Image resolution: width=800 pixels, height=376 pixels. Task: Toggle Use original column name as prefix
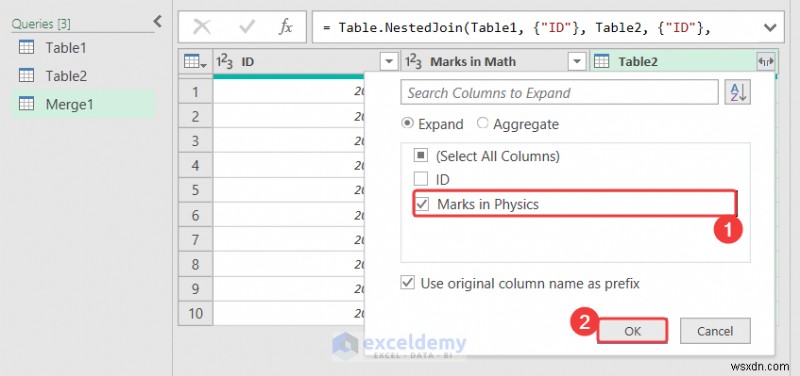click(407, 283)
